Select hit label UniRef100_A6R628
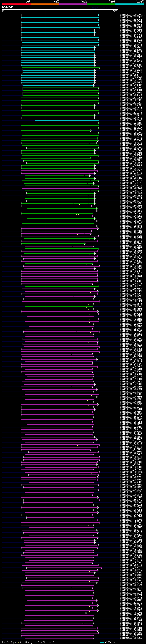 (x=131, y=337)
